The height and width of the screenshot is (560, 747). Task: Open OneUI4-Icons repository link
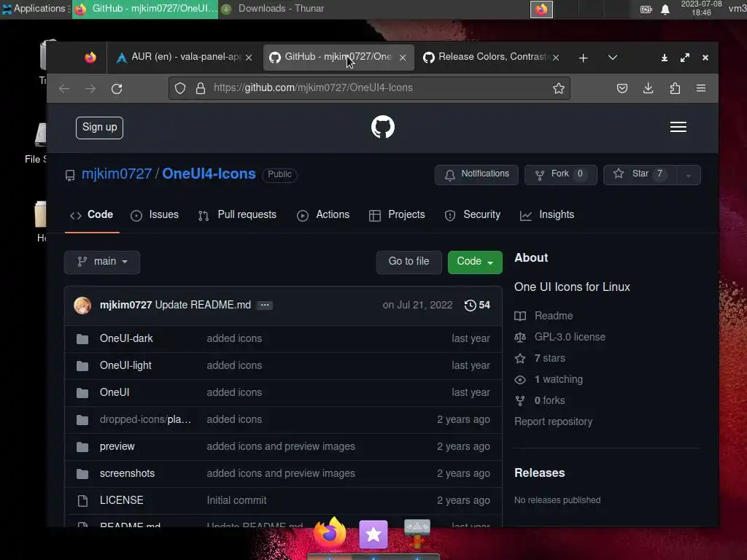click(209, 174)
